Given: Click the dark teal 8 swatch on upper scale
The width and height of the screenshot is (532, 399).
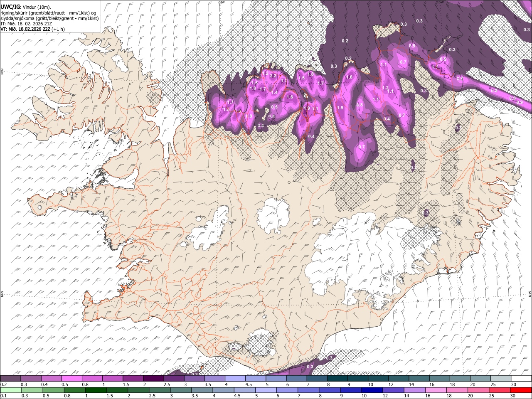Looking at the screenshot, I should point(337,379).
